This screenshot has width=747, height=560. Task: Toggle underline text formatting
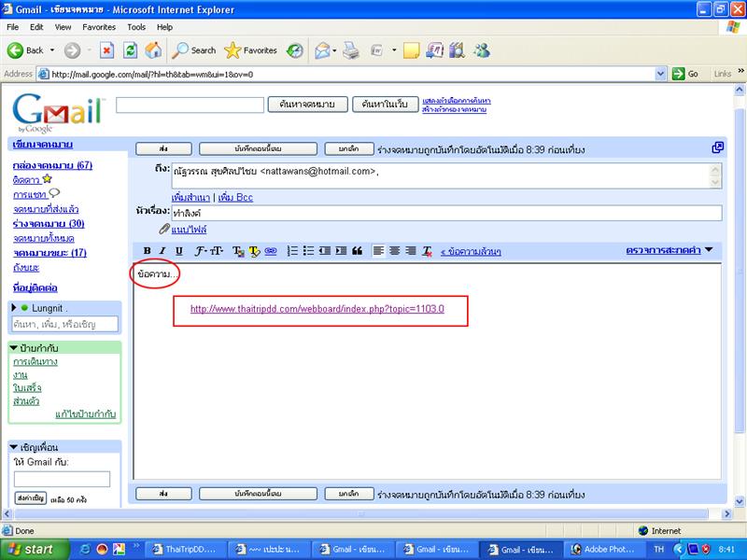point(177,251)
